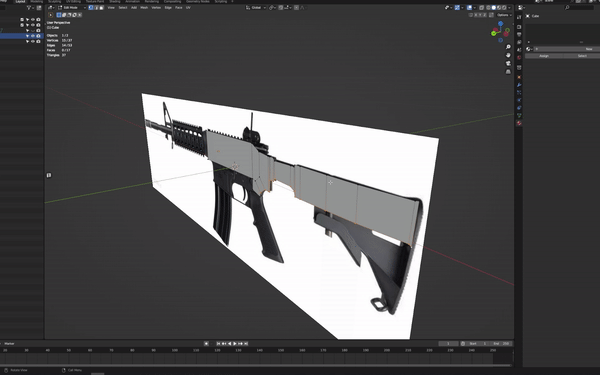Open the Options dropdown in the viewport

coord(504,15)
